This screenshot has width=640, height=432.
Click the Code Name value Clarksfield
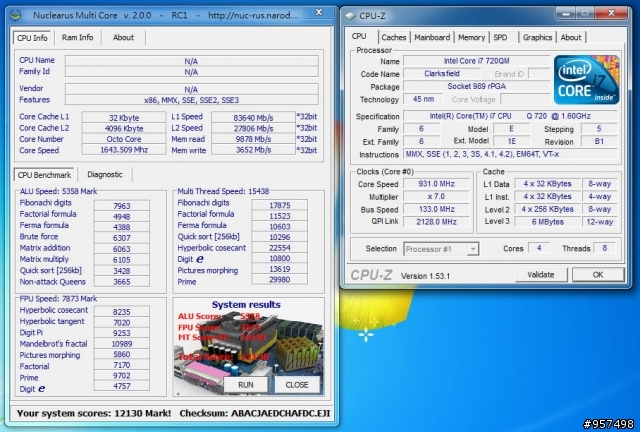(x=442, y=73)
